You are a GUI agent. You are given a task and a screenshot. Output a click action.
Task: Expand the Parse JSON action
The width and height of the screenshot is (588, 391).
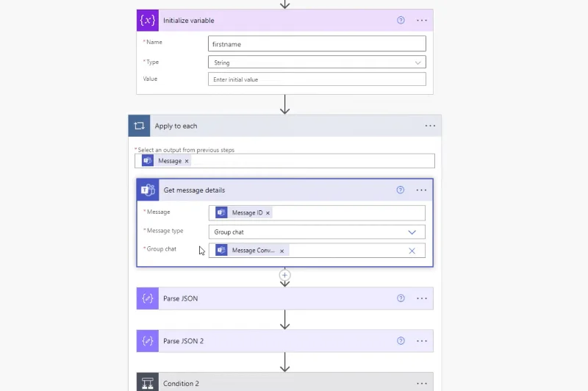[x=284, y=298]
